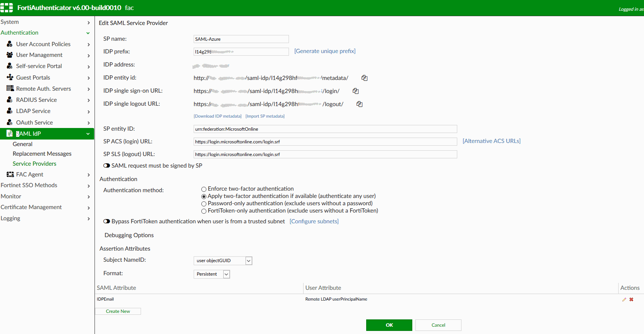The image size is (644, 334).
Task: Expand Certificate Management chevron
Action: pos(88,208)
